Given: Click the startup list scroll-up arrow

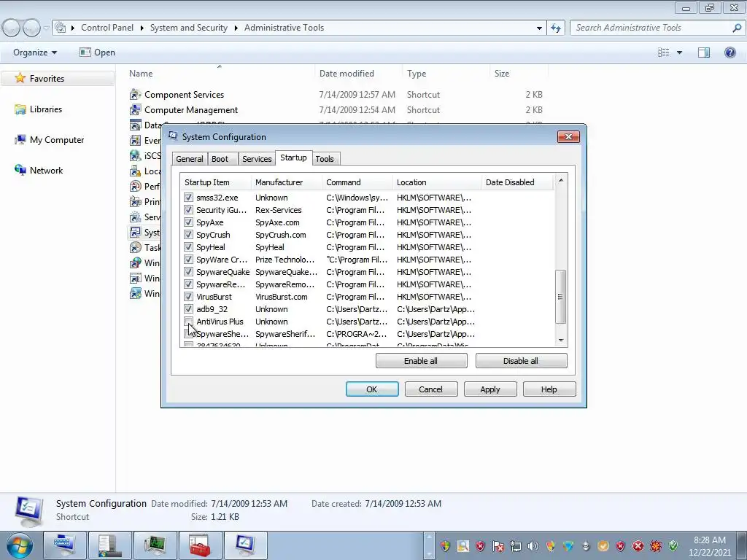Looking at the screenshot, I should (x=561, y=181).
